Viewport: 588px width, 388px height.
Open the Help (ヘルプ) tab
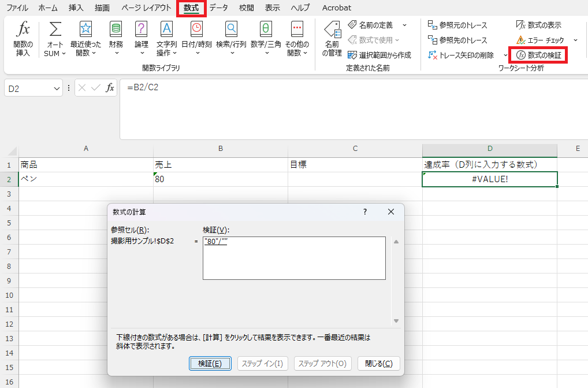[x=300, y=8]
